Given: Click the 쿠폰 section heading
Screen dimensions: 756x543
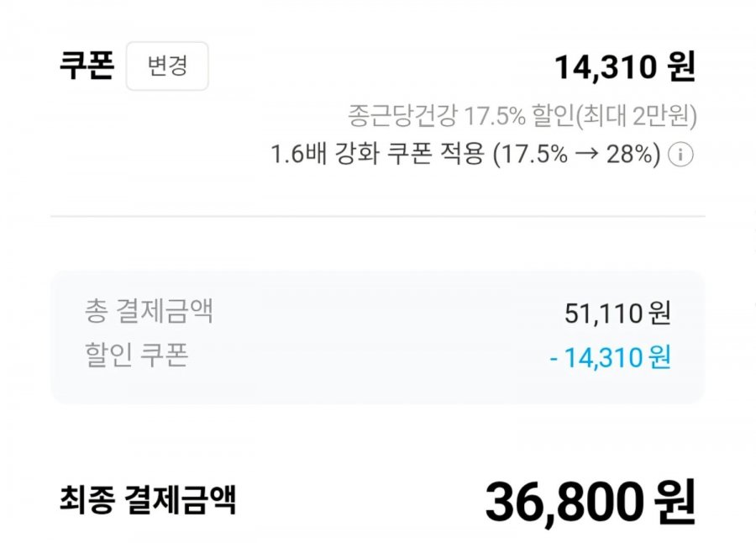Looking at the screenshot, I should (86, 66).
